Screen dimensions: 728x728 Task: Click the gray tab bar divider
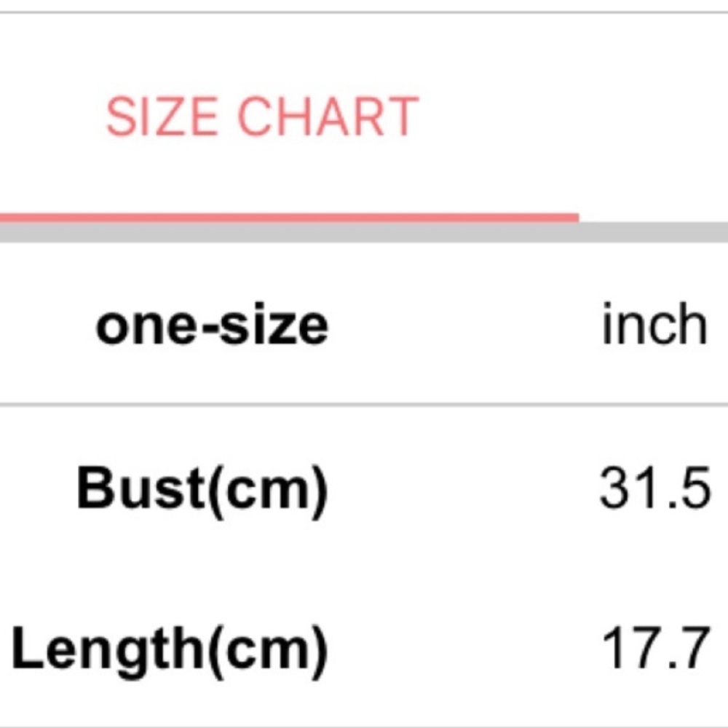point(655,232)
